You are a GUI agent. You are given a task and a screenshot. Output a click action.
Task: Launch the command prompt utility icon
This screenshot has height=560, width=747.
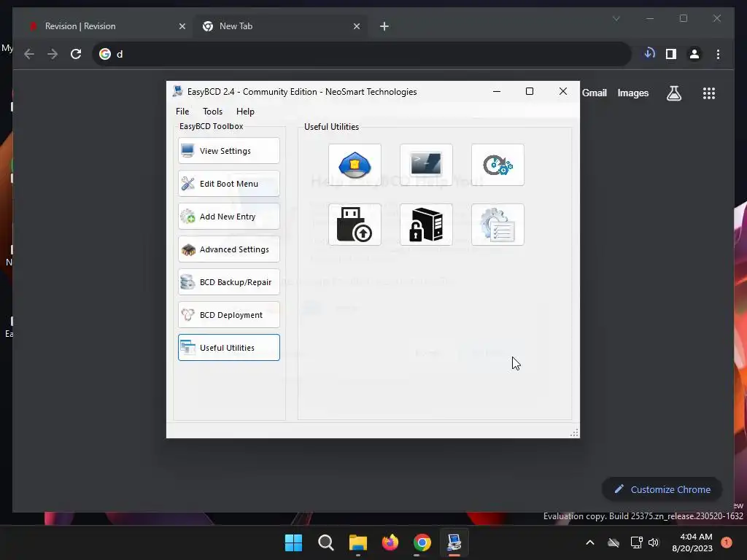coord(426,165)
